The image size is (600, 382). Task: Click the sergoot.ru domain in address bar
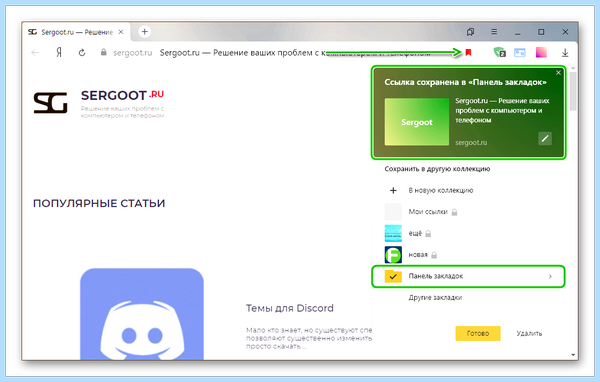tap(132, 53)
